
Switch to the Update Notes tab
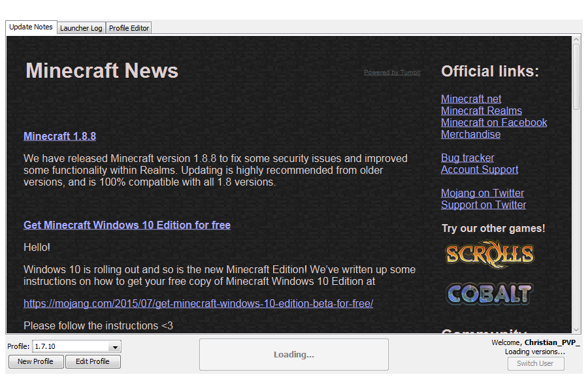31,27
